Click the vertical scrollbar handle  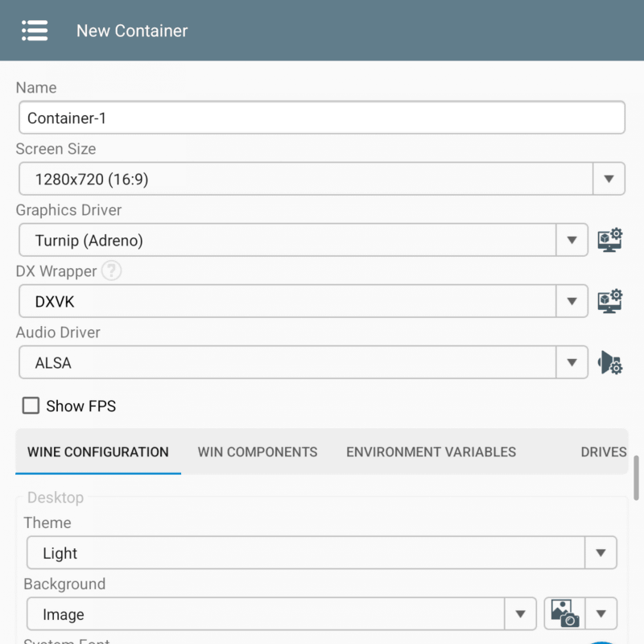638,477
